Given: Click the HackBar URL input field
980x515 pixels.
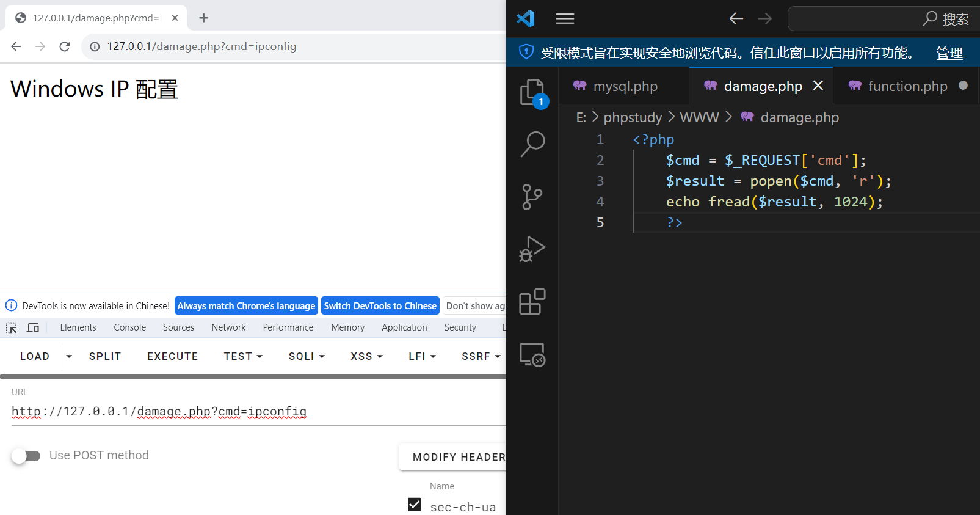Looking at the screenshot, I should point(259,412).
